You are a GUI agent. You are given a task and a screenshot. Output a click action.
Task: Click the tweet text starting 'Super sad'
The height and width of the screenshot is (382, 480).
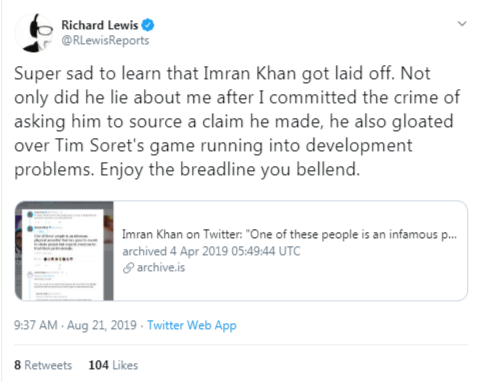tap(237, 121)
